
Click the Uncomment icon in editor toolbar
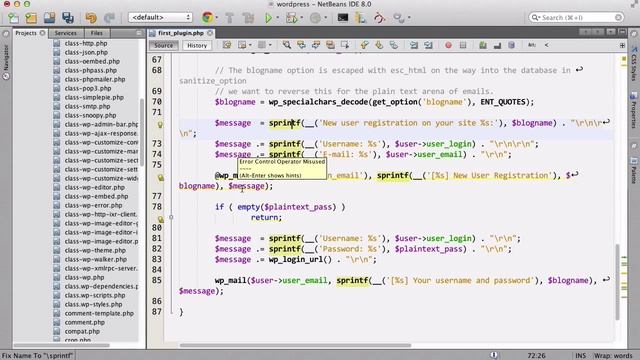[x=497, y=45]
